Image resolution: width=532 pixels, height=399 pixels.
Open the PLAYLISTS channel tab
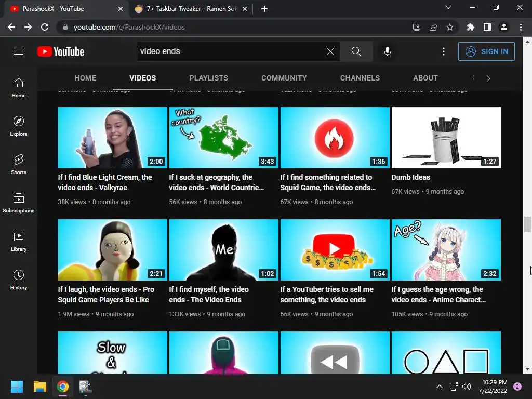[209, 78]
